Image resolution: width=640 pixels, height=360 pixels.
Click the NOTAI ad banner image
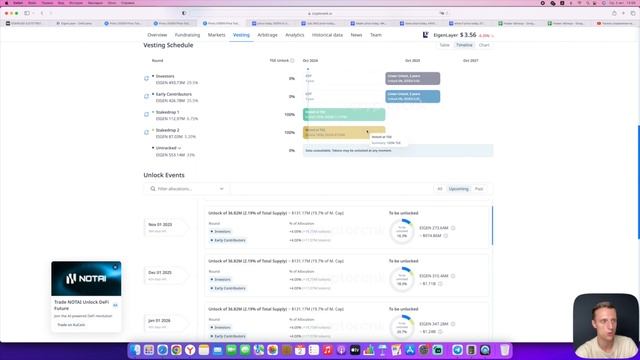point(86,278)
